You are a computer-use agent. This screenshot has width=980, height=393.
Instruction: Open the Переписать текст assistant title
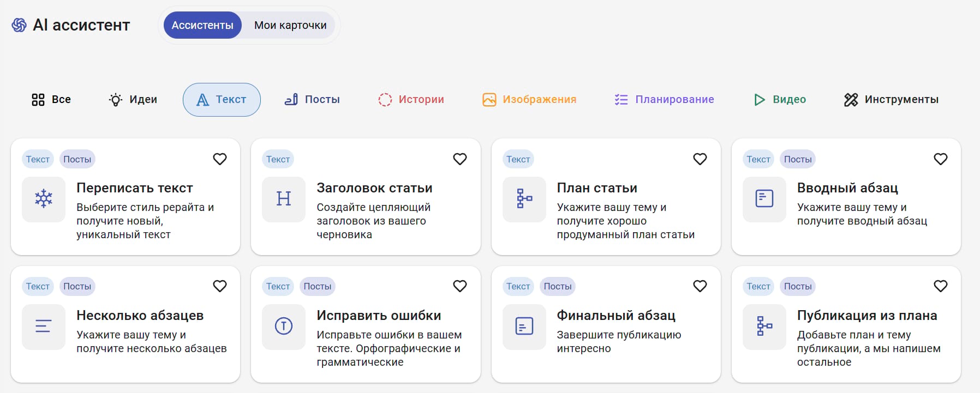coord(135,188)
